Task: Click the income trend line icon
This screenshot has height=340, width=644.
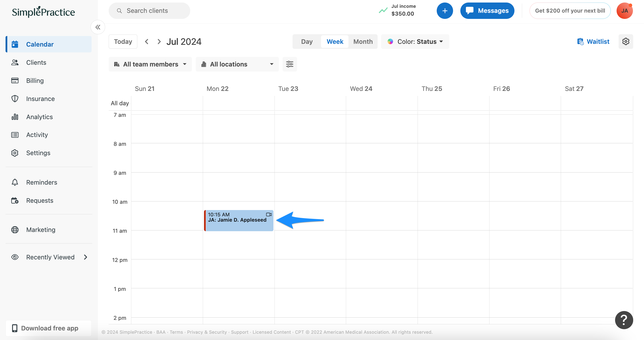Action: coord(383,11)
